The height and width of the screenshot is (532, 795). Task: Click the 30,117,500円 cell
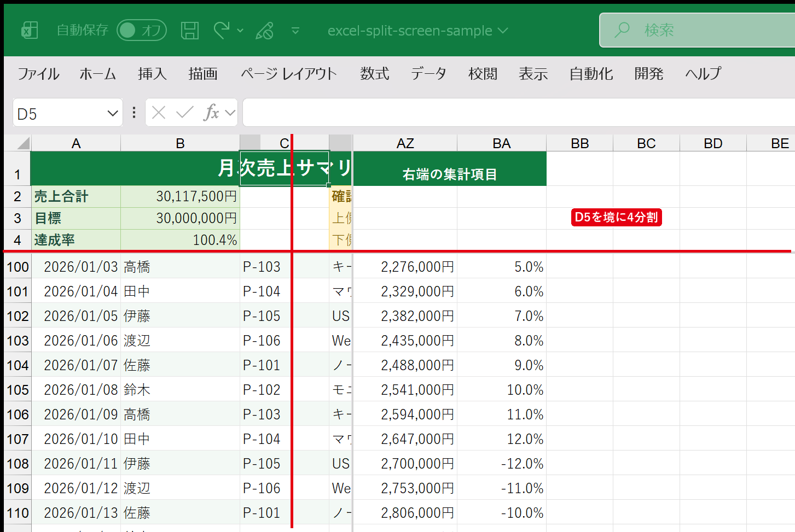(181, 196)
